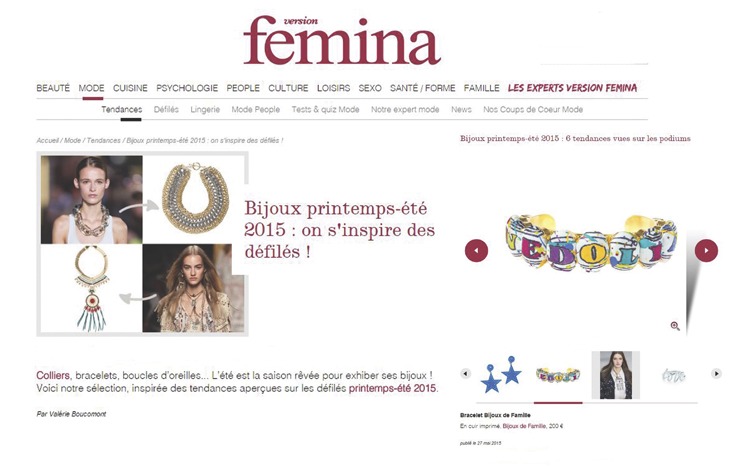Open the Cuisine menu section
The height and width of the screenshot is (471, 732).
(130, 88)
